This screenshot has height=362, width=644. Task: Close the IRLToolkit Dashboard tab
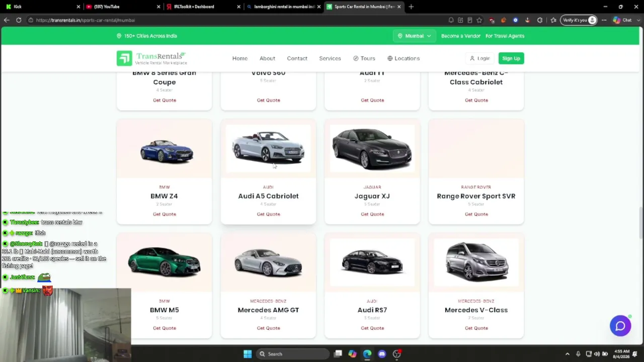(238, 7)
